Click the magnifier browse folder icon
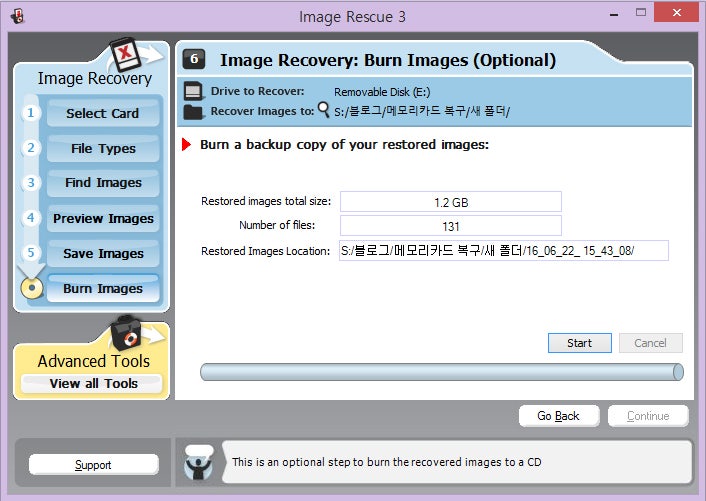This screenshot has height=501, width=706. 323,110
